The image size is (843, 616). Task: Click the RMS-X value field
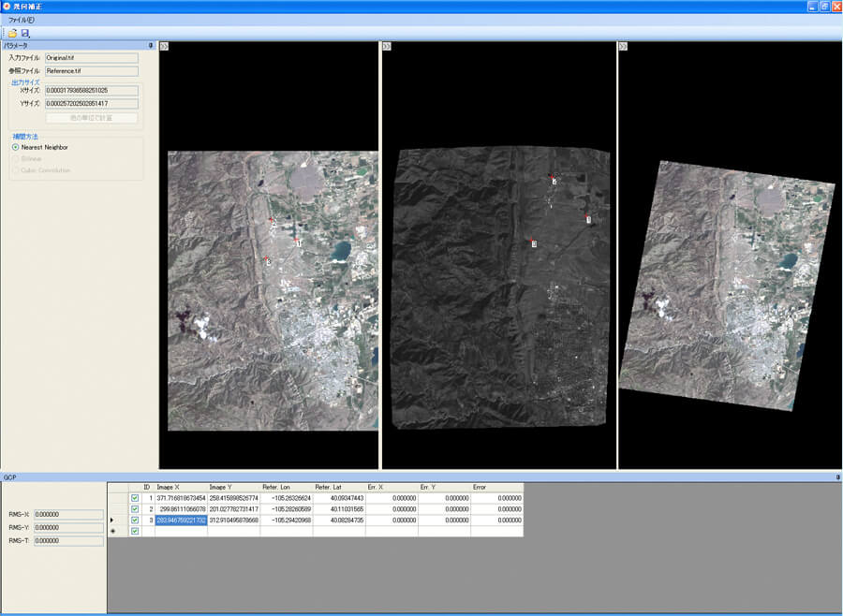click(x=68, y=514)
